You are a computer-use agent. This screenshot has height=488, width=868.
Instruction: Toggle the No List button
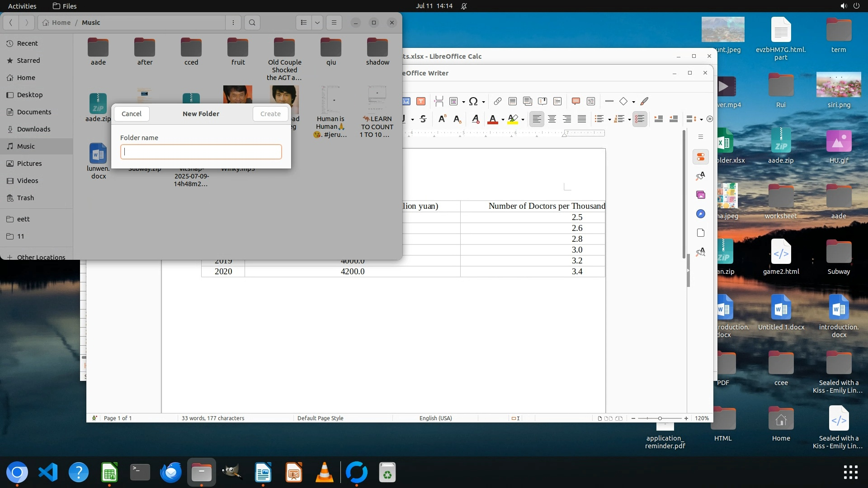640,119
